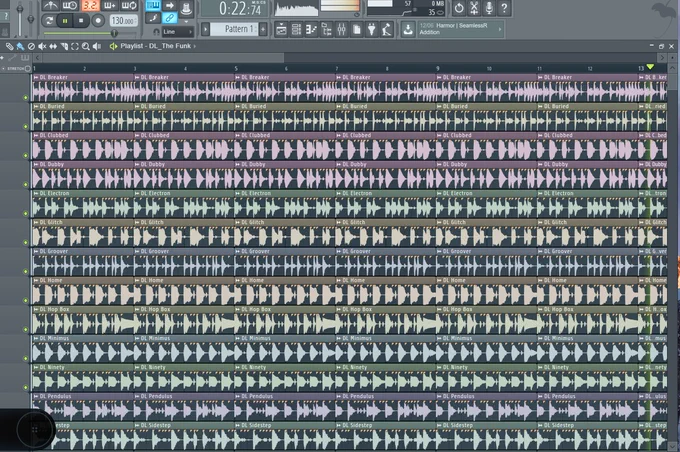Select the Paint brush tool in Playlist
680x452 pixels.
[x=20, y=46]
